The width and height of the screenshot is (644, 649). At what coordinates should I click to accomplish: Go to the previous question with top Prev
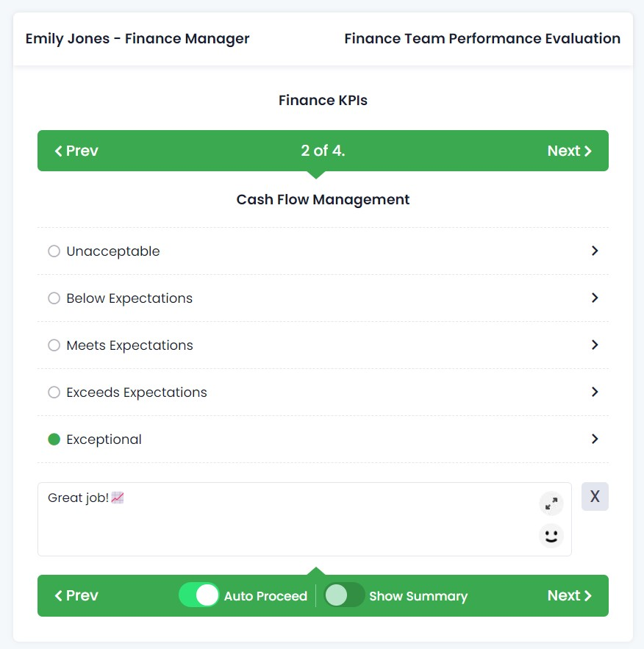pyautogui.click(x=76, y=151)
